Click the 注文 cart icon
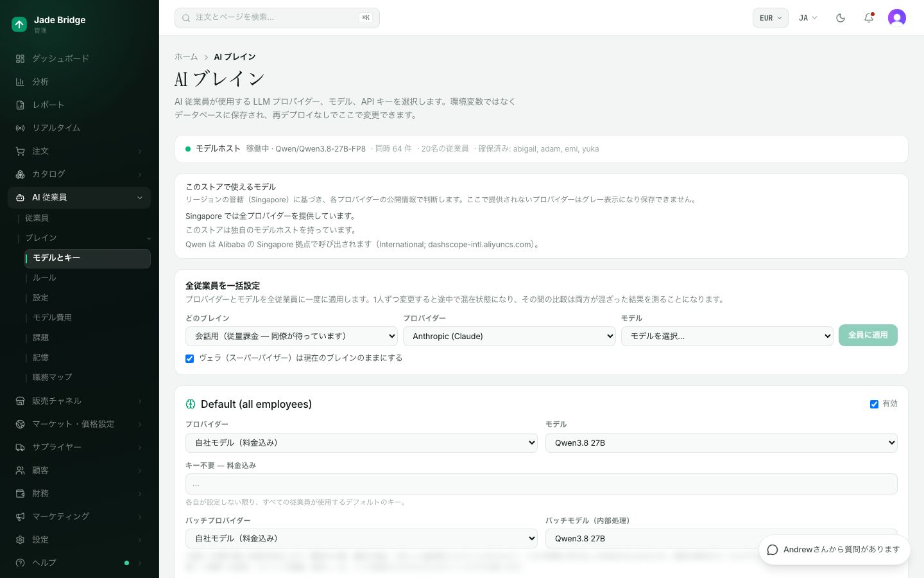 tap(20, 151)
